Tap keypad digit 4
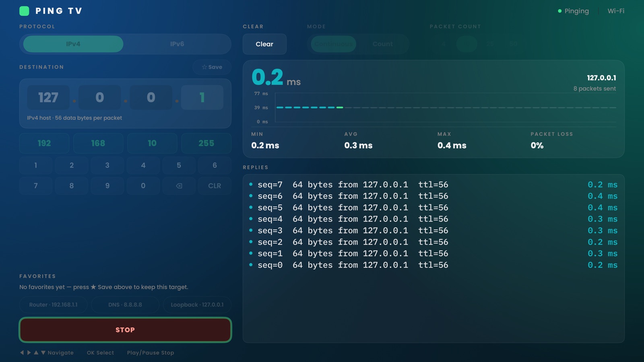Image resolution: width=644 pixels, height=362 pixels. [x=143, y=165]
